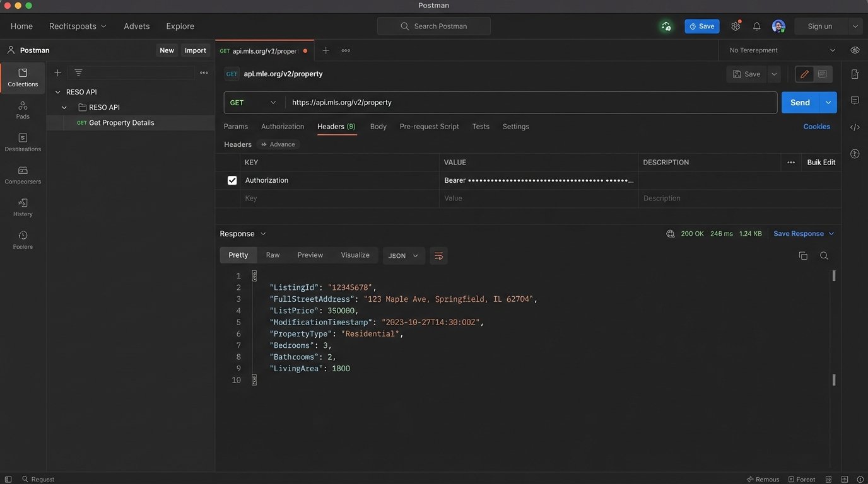Toggle the Pretty view for the response
Screen dimensions: 868x484
[x=238, y=255]
